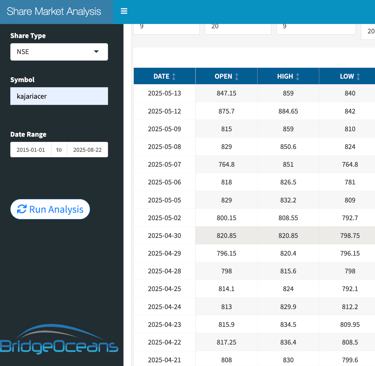This screenshot has height=366, width=375.
Task: Click the open value 814.1
Action: tap(226, 289)
